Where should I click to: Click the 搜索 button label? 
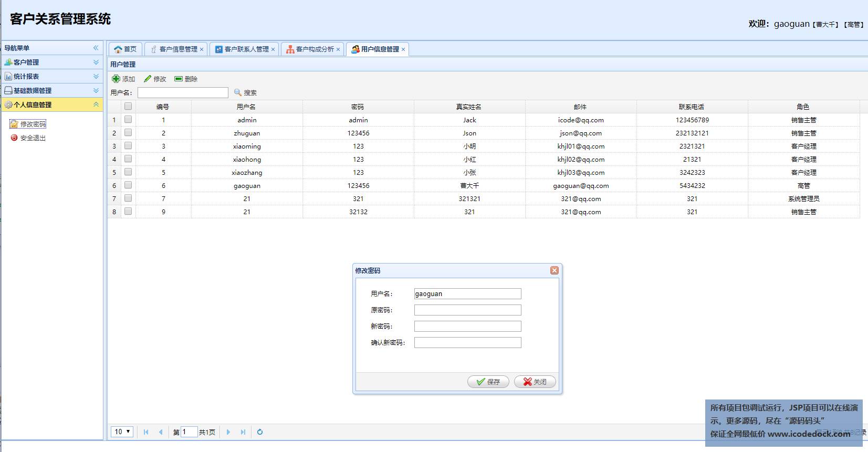click(250, 93)
